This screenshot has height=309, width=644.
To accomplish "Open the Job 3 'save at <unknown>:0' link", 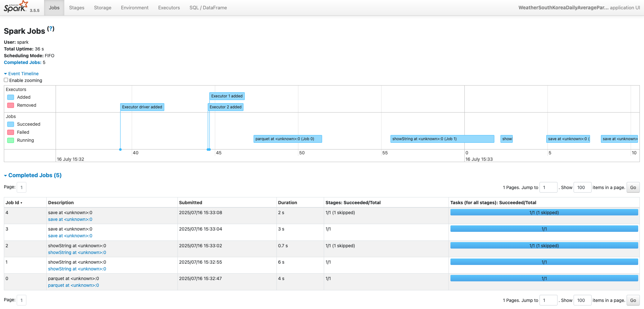I will 70,236.
